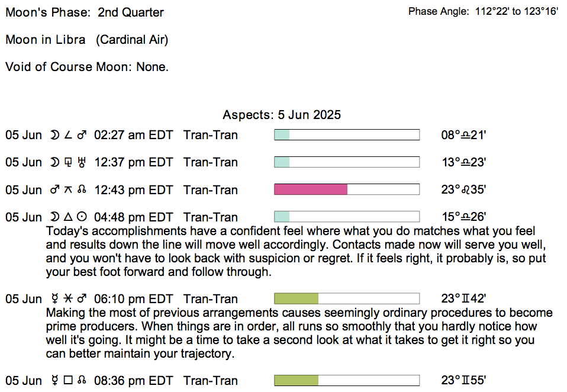Click the Mars quincunx North Node glyphs
Viewport: 567px width, 392px height.
tap(69, 190)
